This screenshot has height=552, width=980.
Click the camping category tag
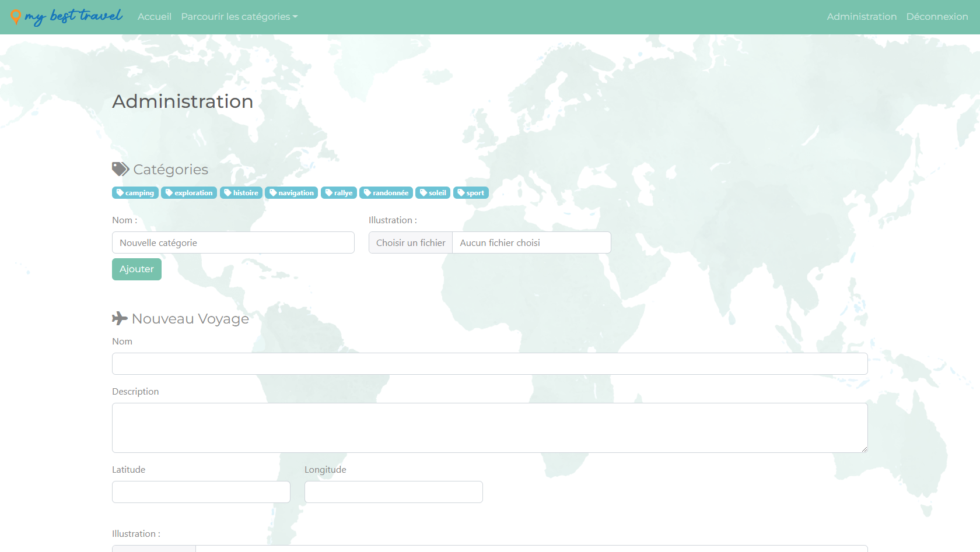click(x=135, y=193)
